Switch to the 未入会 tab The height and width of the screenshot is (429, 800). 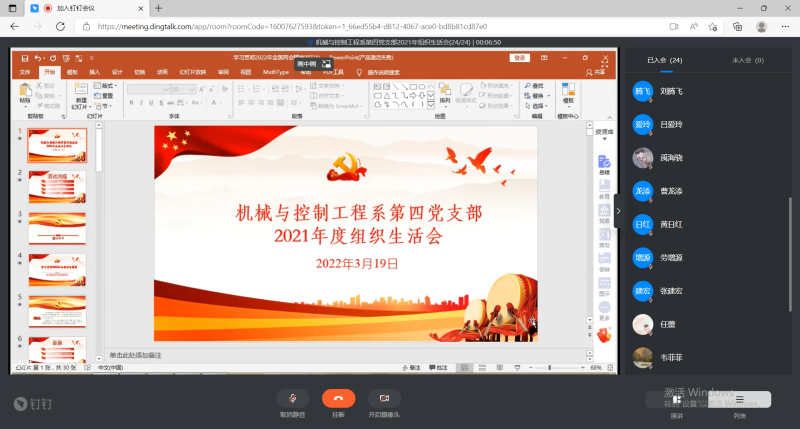(747, 61)
